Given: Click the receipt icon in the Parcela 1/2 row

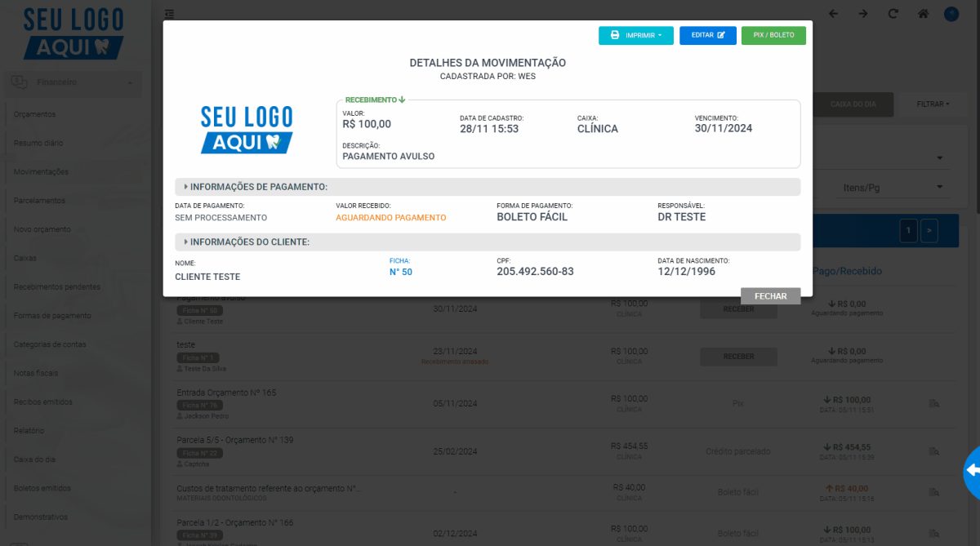Looking at the screenshot, I should tap(933, 534).
